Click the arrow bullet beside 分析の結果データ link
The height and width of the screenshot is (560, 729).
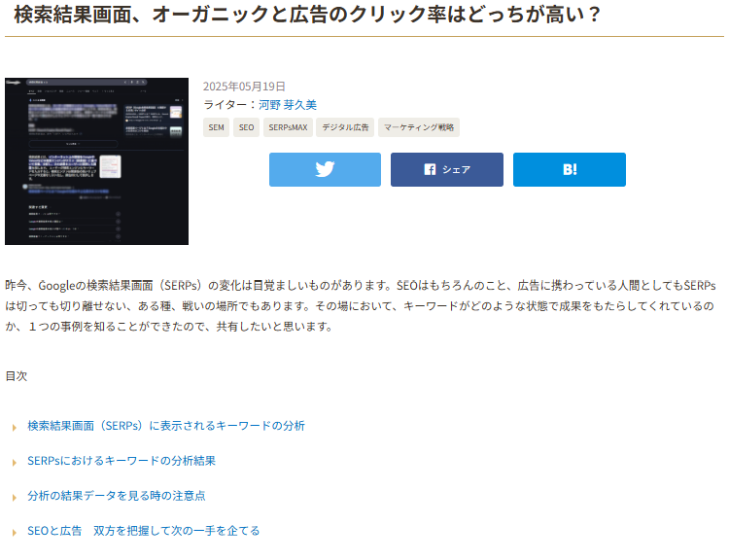tap(14, 497)
